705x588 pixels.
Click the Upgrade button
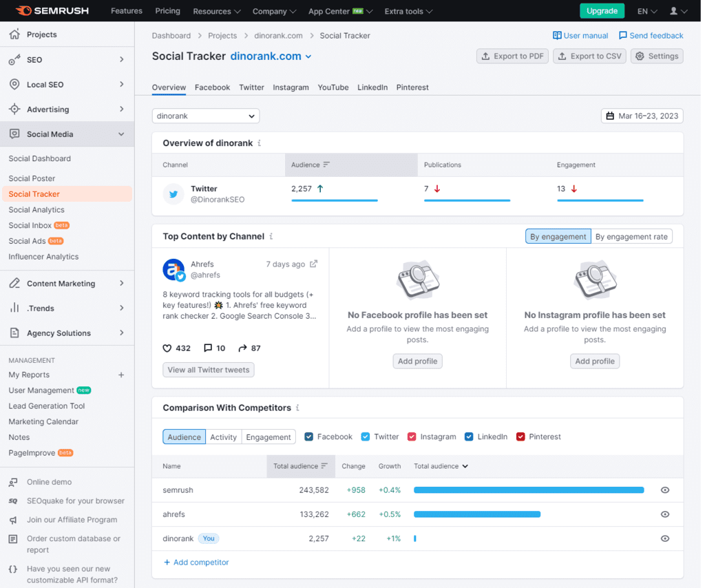[602, 11]
